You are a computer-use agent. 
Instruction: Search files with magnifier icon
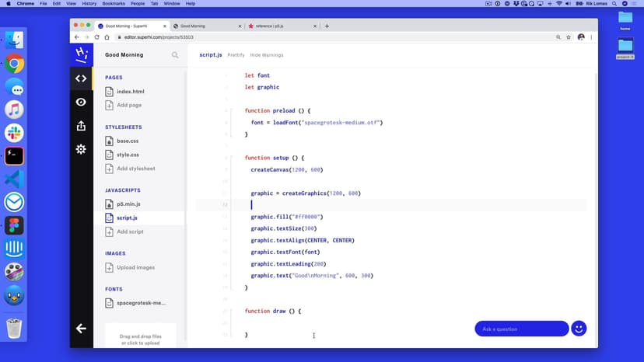(175, 55)
